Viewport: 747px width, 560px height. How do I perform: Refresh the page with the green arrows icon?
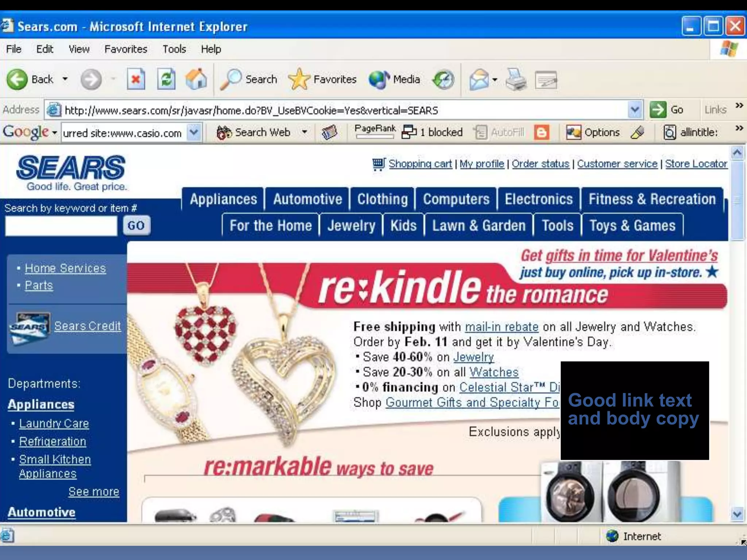pos(166,79)
